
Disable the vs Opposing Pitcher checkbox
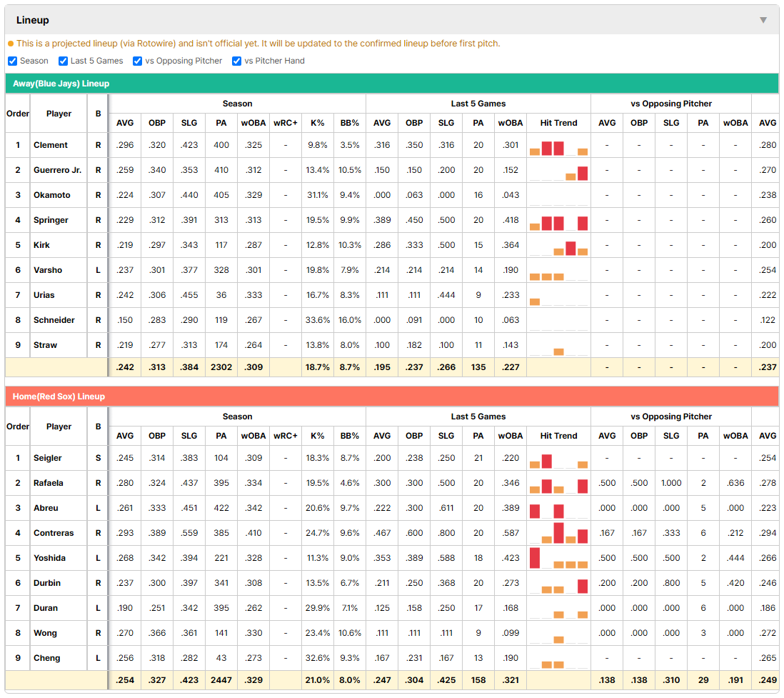[x=138, y=61]
